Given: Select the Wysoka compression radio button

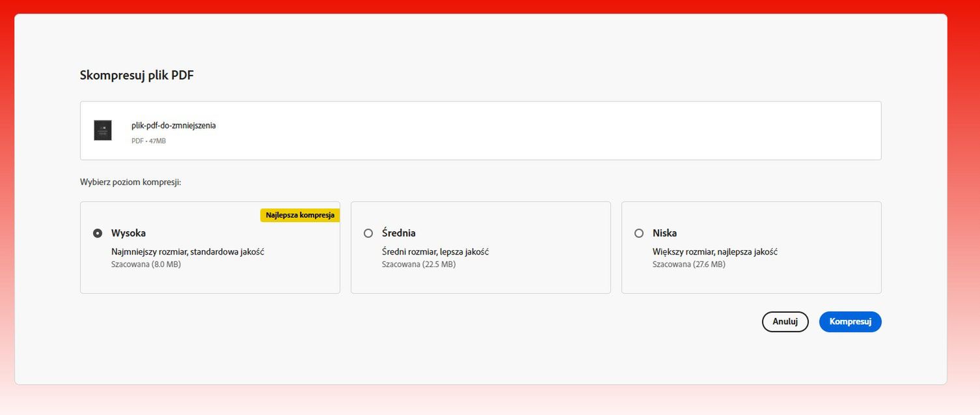Looking at the screenshot, I should (97, 233).
